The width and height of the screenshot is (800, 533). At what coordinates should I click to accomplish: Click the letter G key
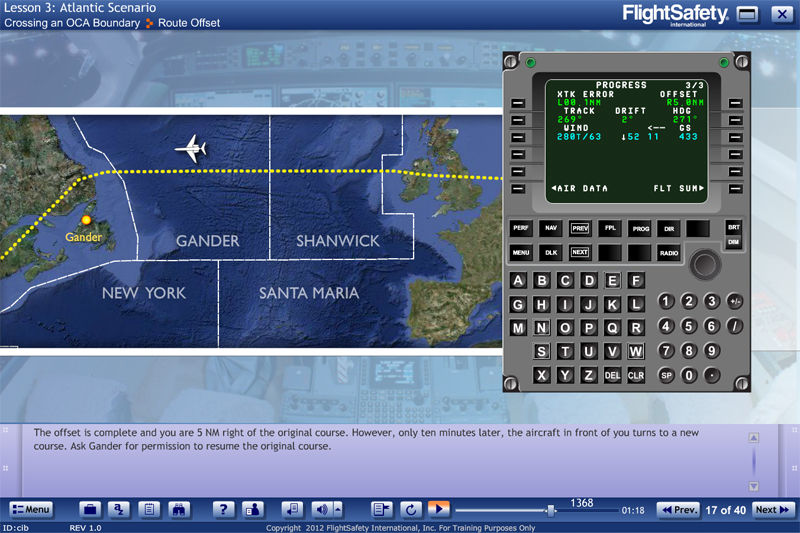518,304
